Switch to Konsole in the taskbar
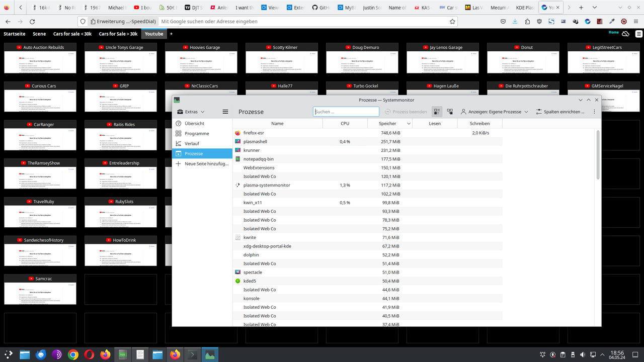Viewport: 644px width, 362px height. (191, 354)
